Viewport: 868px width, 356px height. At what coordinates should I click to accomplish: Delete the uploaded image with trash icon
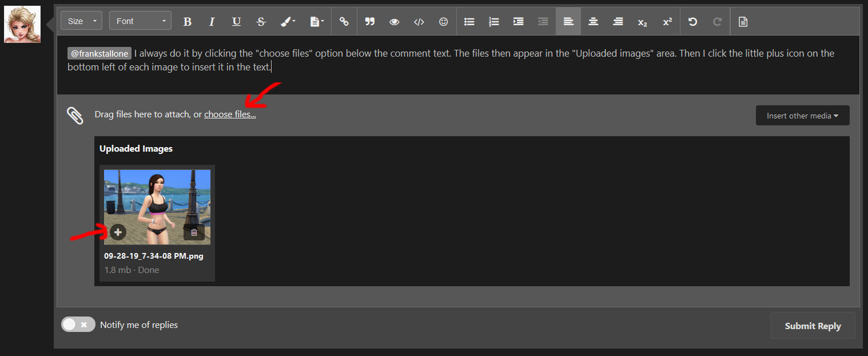pyautogui.click(x=194, y=232)
